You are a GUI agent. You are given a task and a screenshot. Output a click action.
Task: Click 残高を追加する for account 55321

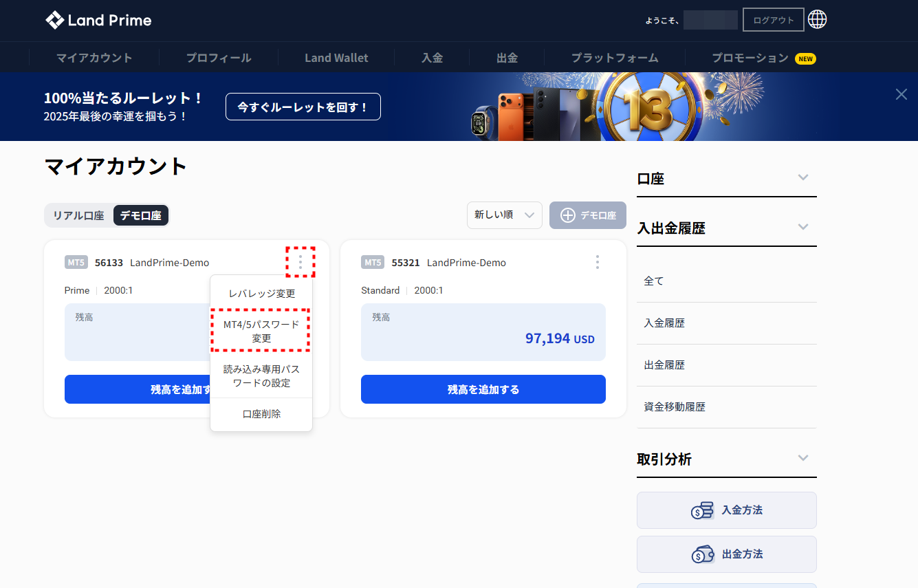coord(483,389)
